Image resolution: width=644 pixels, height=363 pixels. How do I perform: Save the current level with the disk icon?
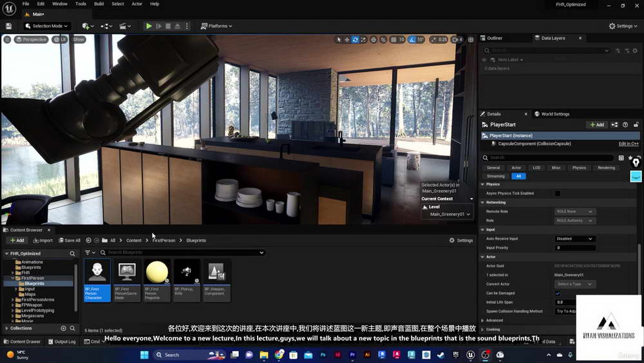point(8,26)
